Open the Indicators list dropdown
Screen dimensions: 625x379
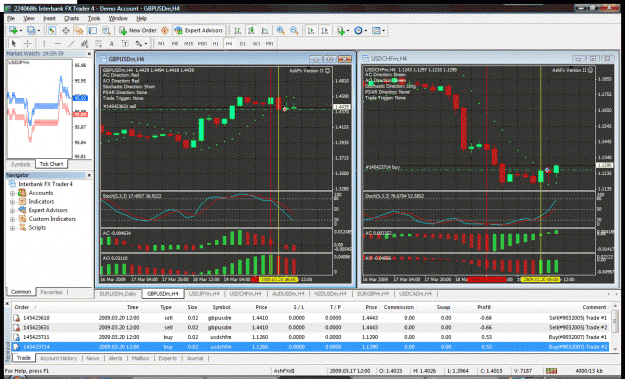tap(343, 30)
